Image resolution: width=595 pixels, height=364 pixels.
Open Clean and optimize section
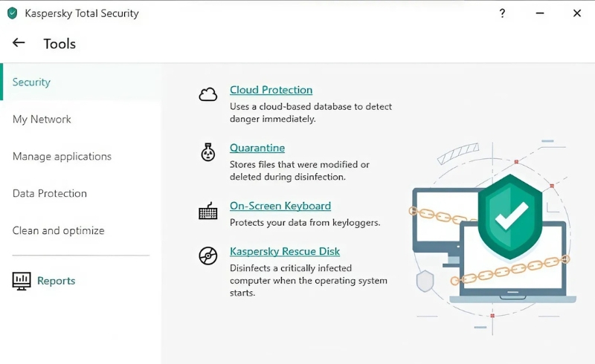click(59, 230)
